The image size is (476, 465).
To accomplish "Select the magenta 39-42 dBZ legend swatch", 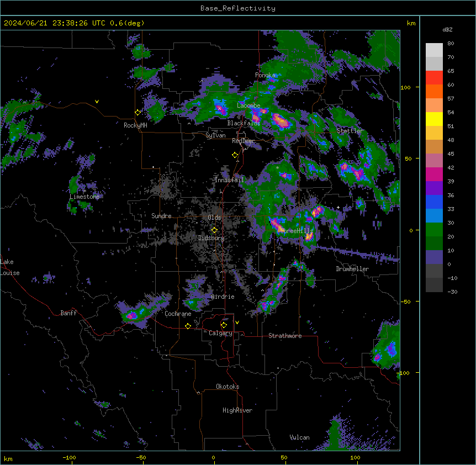I will [434, 174].
